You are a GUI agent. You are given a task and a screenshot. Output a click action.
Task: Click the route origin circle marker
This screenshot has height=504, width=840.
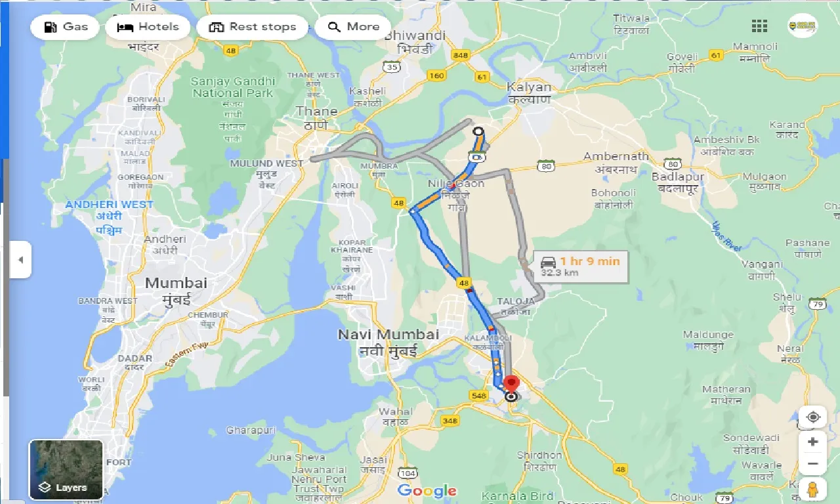pyautogui.click(x=478, y=131)
